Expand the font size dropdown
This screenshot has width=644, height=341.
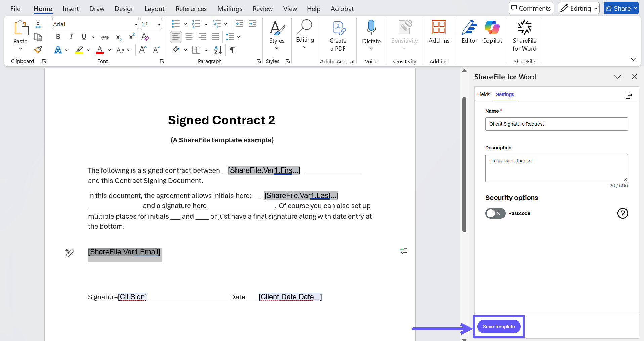click(x=159, y=24)
